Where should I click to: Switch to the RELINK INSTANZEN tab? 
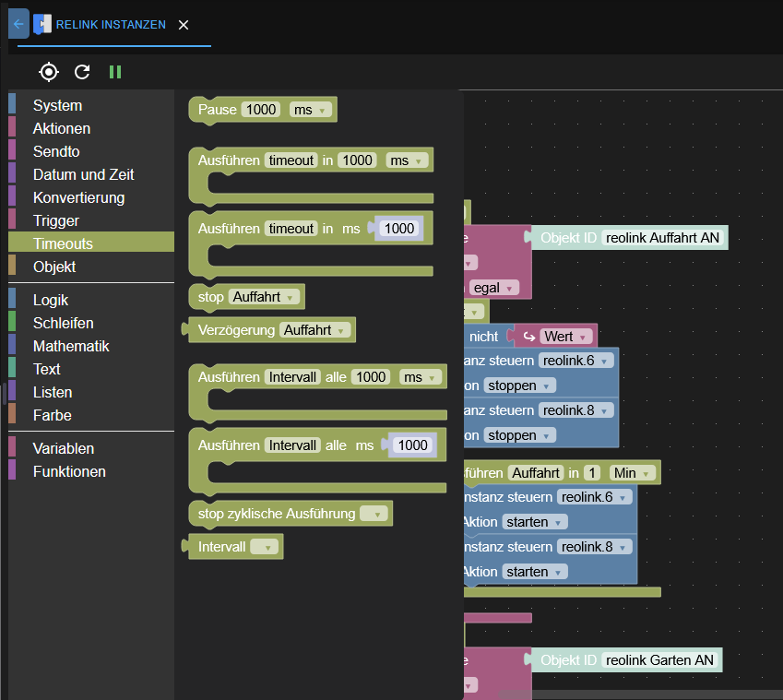pyautogui.click(x=111, y=25)
